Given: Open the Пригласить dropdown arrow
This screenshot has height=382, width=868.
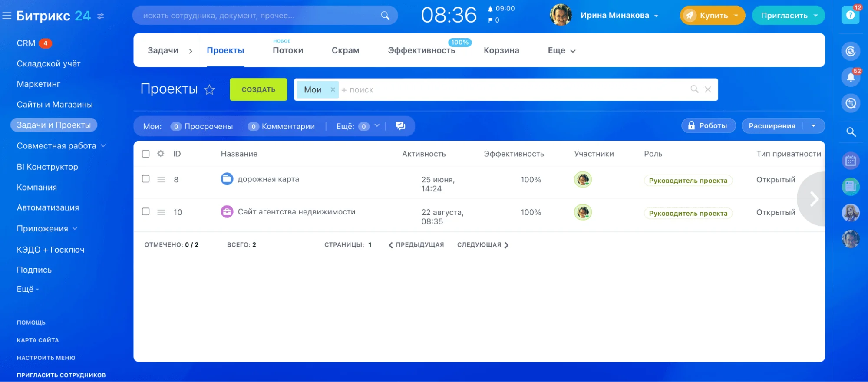Looking at the screenshot, I should click(x=815, y=16).
